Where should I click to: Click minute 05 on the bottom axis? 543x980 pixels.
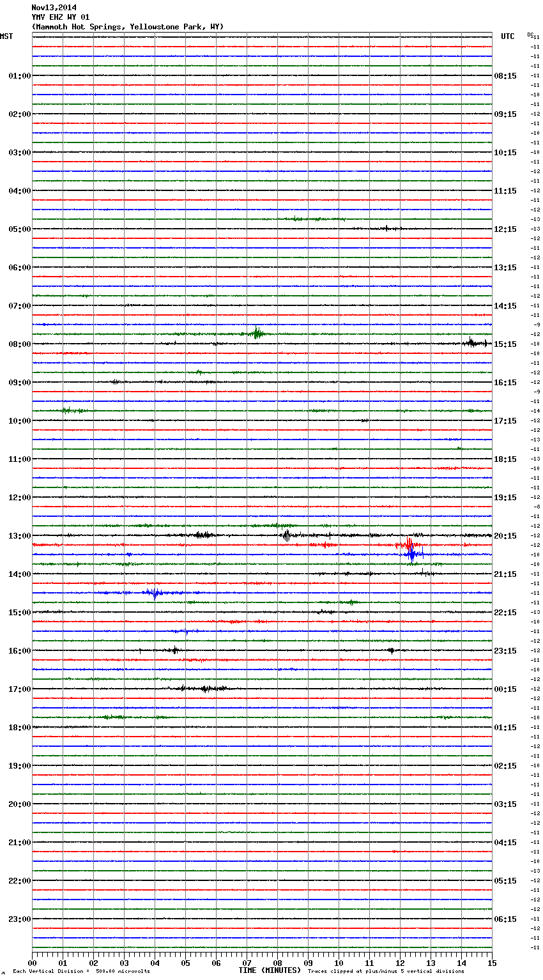point(185,963)
